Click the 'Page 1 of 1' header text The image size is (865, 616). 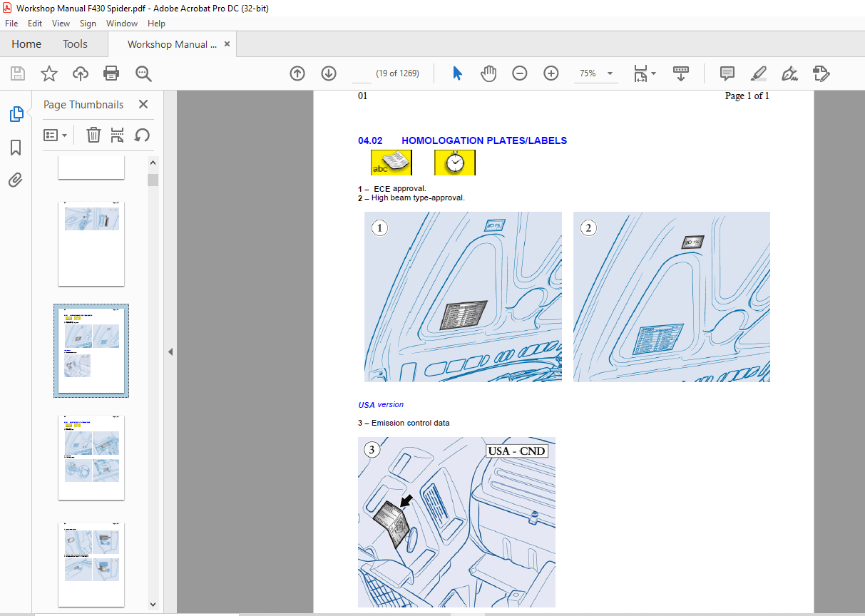point(747,96)
